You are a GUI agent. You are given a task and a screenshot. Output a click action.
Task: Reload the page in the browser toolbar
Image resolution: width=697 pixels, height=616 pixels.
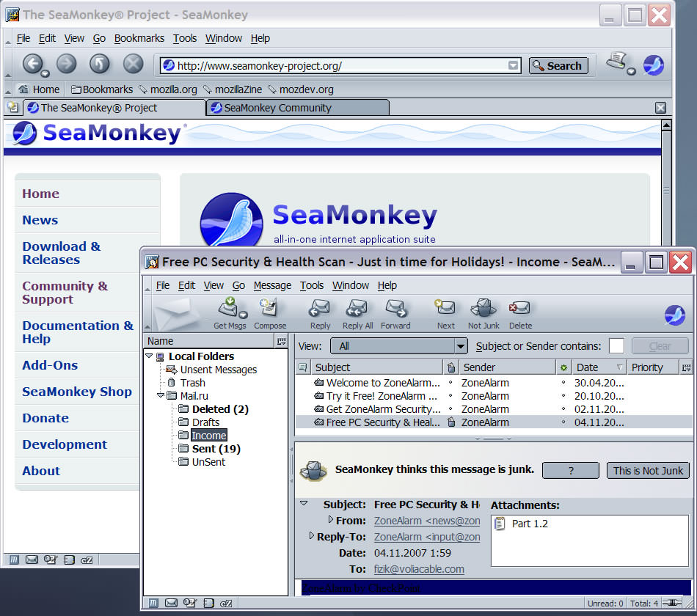point(99,64)
